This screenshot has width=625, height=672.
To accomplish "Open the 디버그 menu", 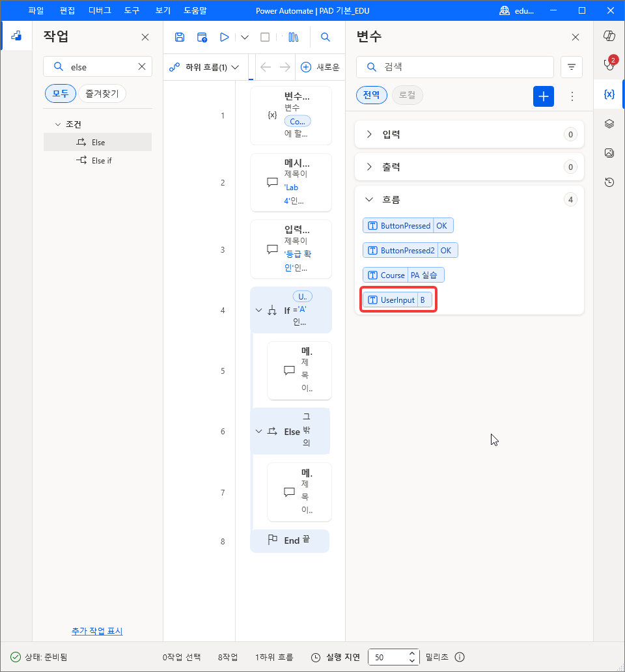I will (100, 10).
